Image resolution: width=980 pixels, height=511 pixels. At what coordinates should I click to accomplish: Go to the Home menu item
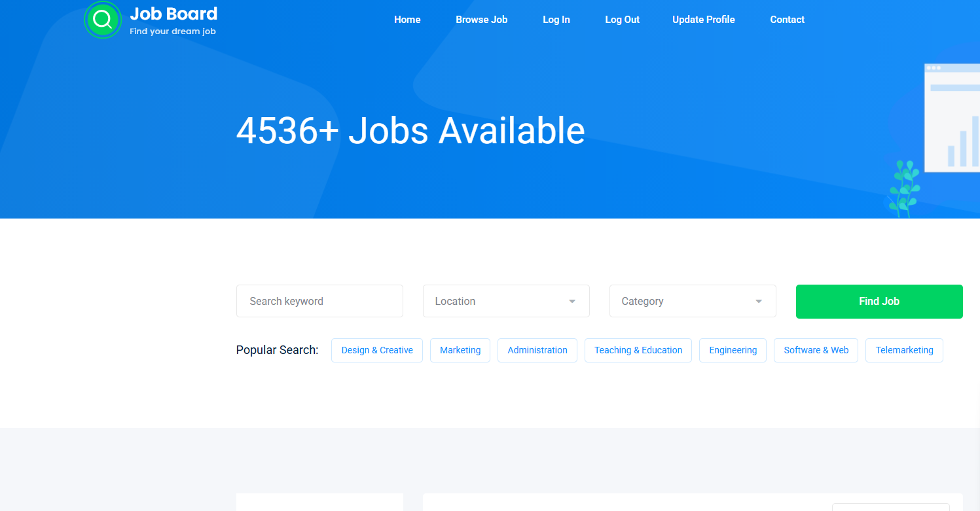tap(407, 20)
